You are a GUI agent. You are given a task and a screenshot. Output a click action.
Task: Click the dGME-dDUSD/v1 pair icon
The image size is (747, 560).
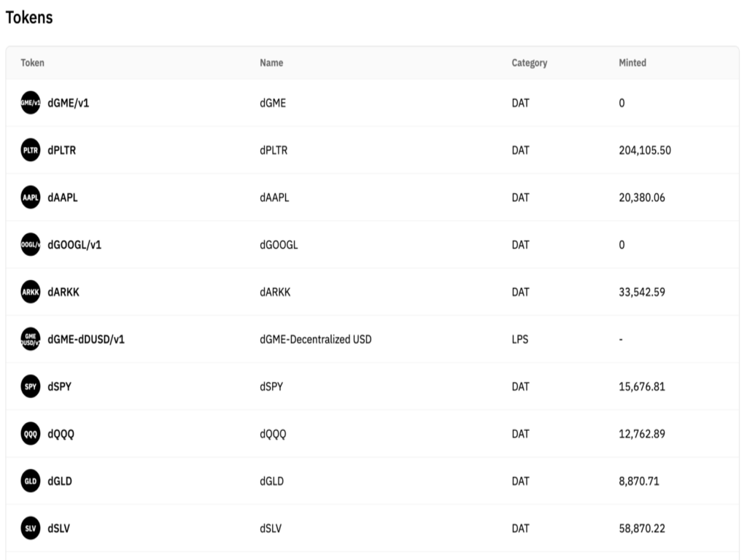[x=31, y=339]
